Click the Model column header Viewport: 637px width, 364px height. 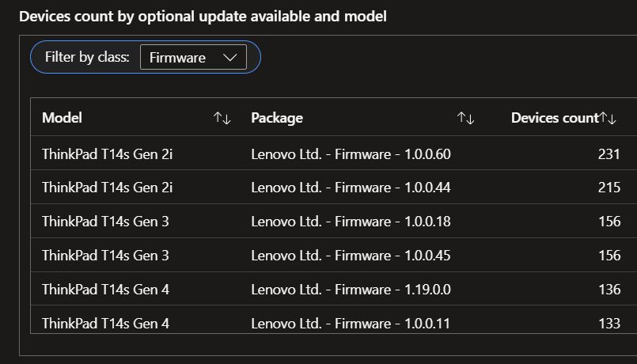[x=63, y=118]
